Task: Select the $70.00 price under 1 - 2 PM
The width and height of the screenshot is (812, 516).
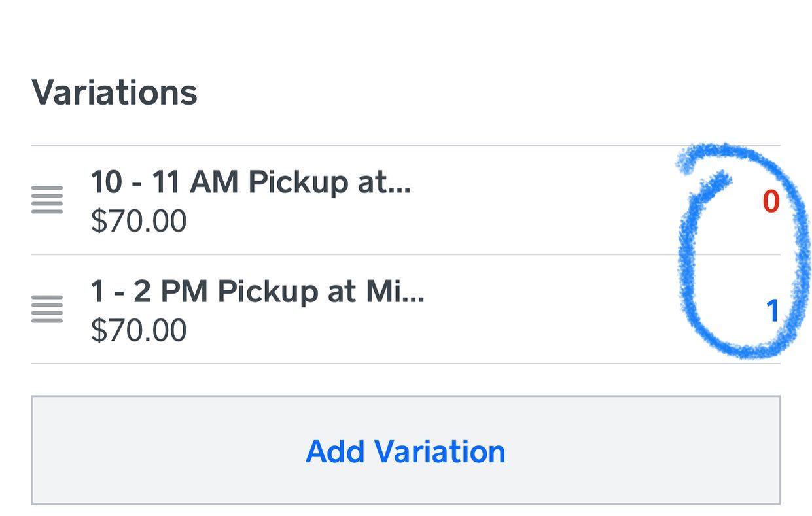Action: [x=139, y=331]
